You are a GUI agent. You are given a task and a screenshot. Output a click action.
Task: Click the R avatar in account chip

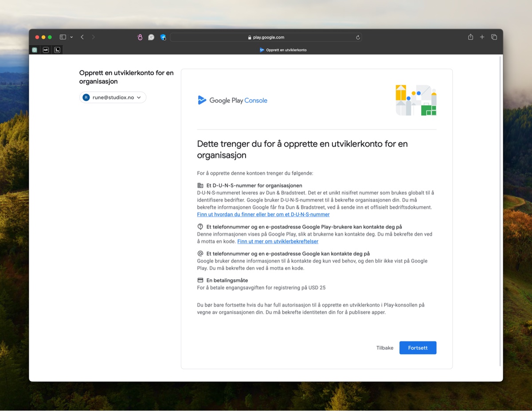tap(86, 98)
